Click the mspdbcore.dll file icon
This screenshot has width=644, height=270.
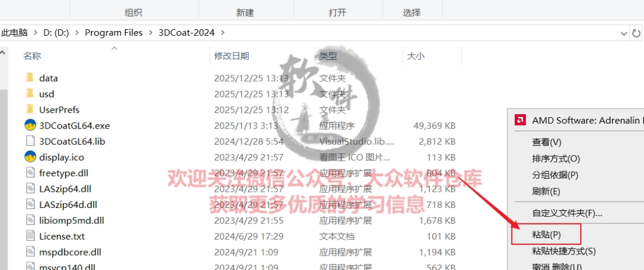(x=30, y=251)
